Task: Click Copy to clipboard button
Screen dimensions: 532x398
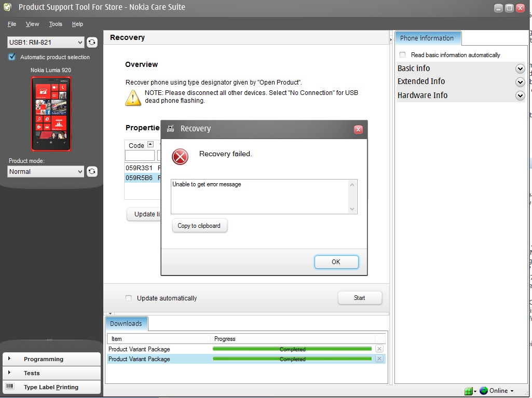Action: pyautogui.click(x=199, y=226)
